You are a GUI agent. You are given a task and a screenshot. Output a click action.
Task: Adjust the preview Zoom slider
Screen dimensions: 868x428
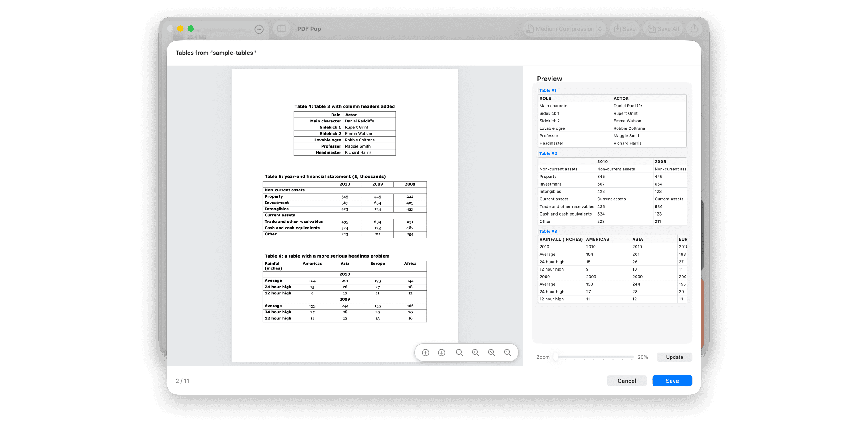[556, 357]
